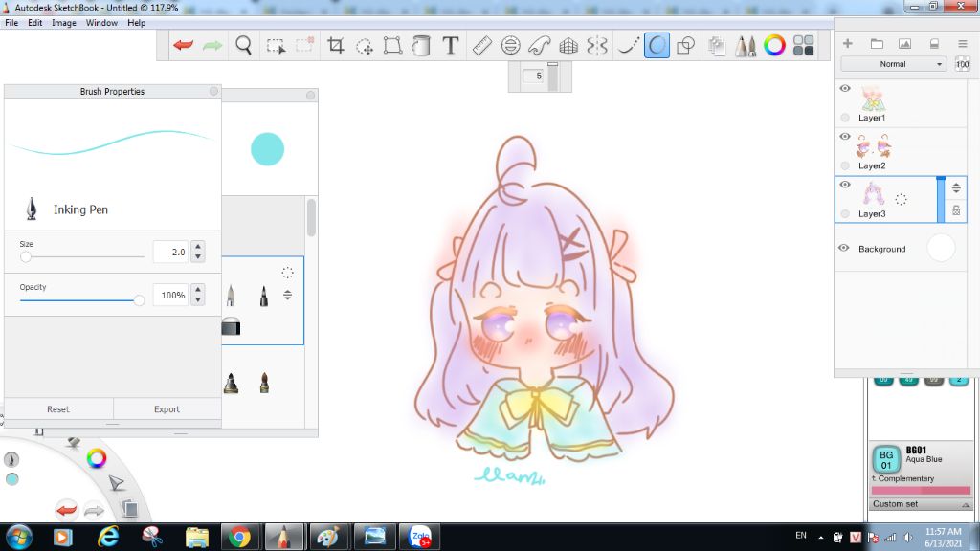This screenshot has width=980, height=551.
Task: Add a new layer group folder
Action: click(877, 44)
